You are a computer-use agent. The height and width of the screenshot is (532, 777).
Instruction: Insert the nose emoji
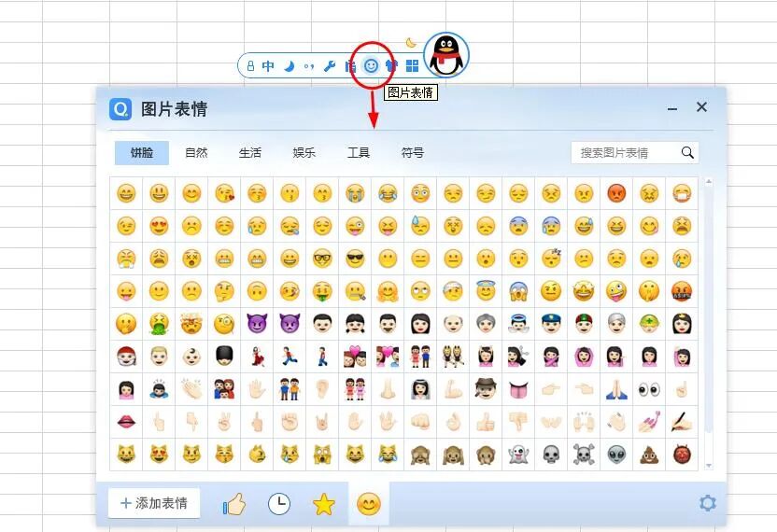[x=388, y=389]
